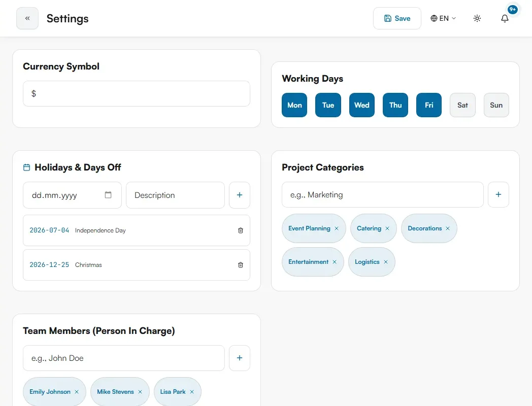Click calendar icon beside Holidays heading
This screenshot has width=532, height=406.
26,167
